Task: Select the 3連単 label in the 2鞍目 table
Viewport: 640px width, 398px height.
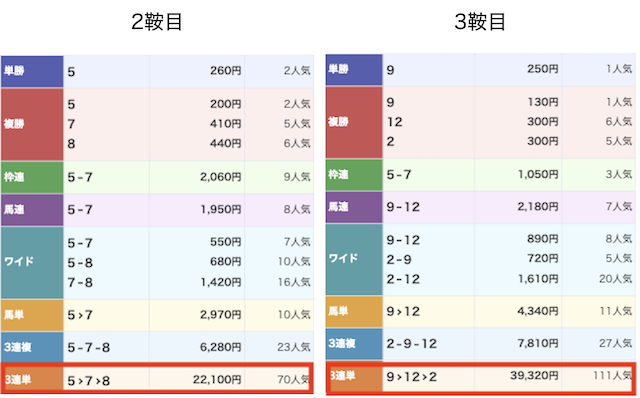Action: tap(18, 380)
